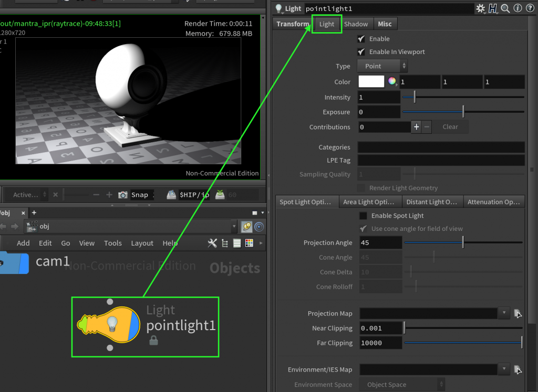Click the wrench tools icon in network editor
Viewport: 538px width, 392px height.
click(x=212, y=243)
